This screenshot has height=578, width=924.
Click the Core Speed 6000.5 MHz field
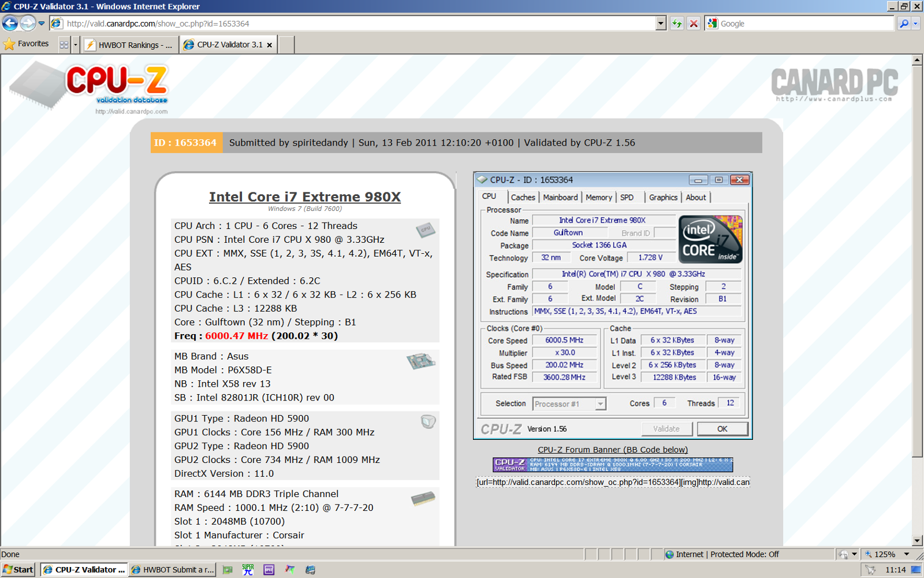coord(564,340)
